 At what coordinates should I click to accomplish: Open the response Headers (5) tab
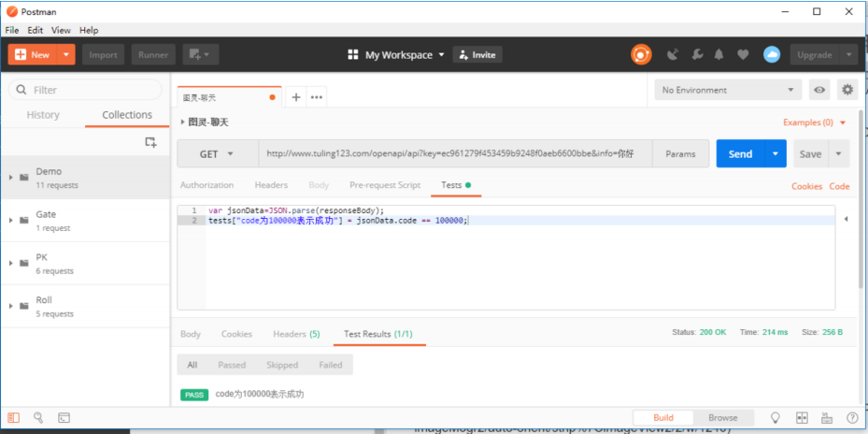pos(297,334)
